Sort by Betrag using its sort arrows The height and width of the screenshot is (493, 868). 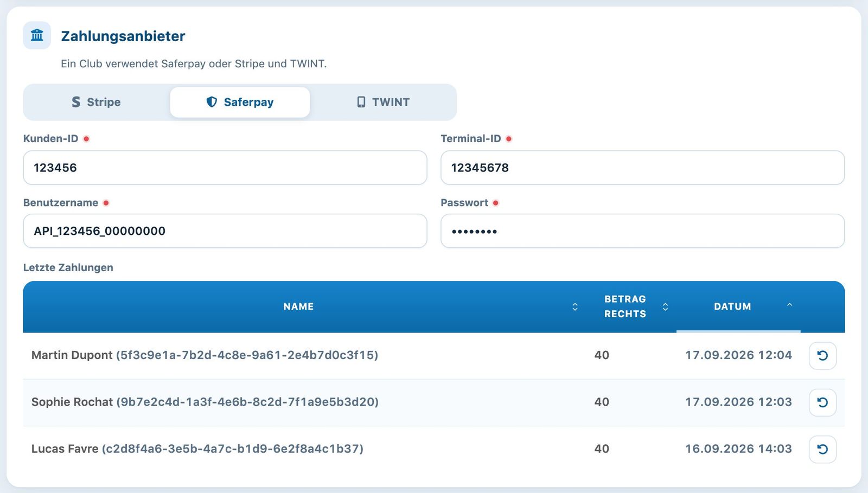(665, 307)
